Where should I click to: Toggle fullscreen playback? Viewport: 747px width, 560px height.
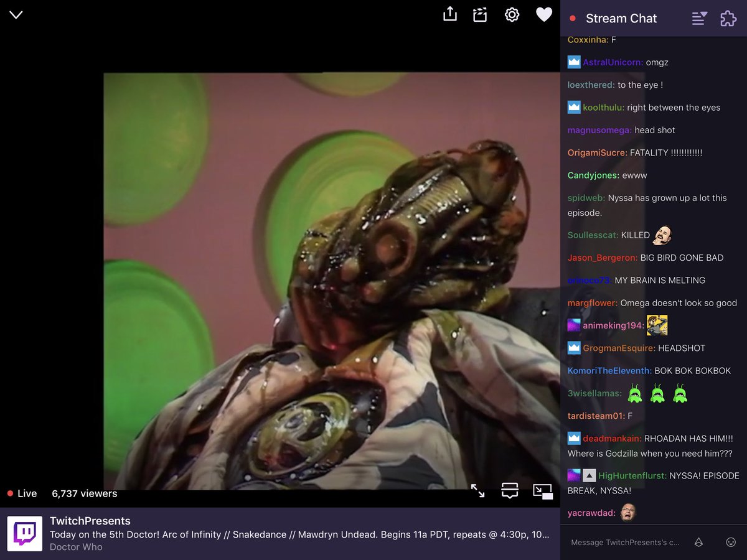pos(478,491)
